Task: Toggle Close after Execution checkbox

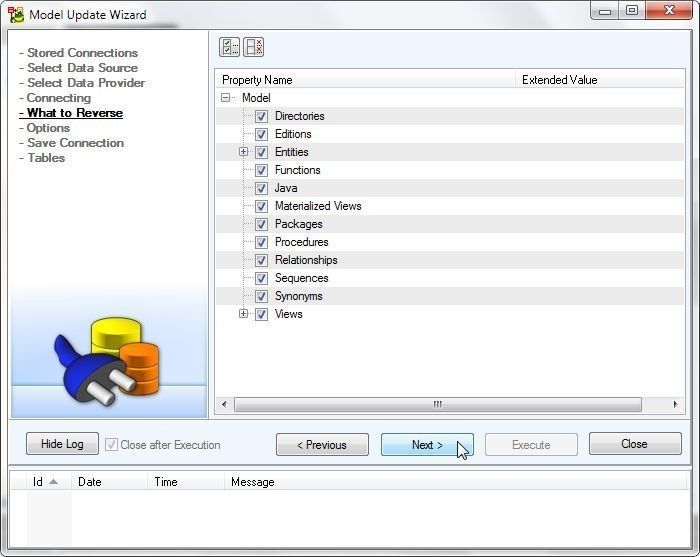Action: [x=111, y=445]
